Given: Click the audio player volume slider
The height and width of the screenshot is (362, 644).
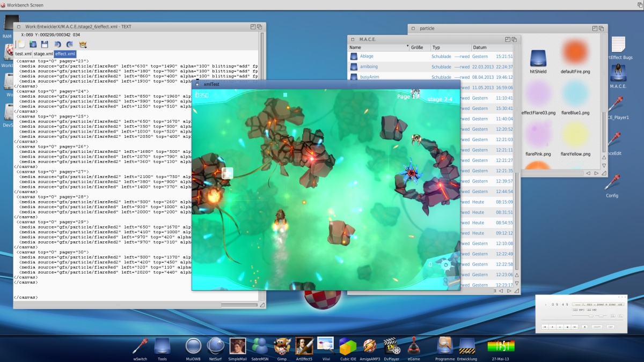Looking at the screenshot, I should click(590, 316).
